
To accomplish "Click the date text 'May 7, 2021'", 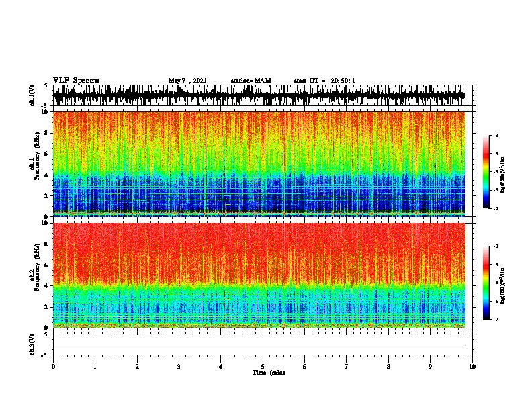I will (187, 81).
